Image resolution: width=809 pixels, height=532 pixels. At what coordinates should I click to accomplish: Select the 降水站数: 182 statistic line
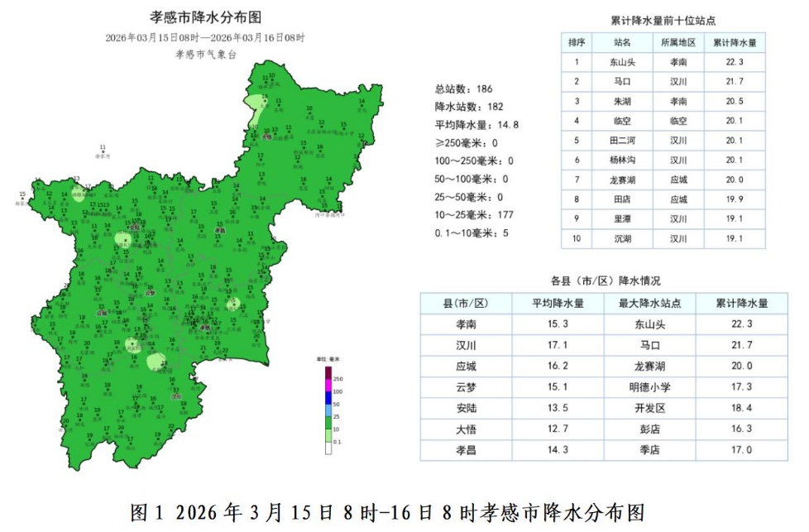(468, 107)
